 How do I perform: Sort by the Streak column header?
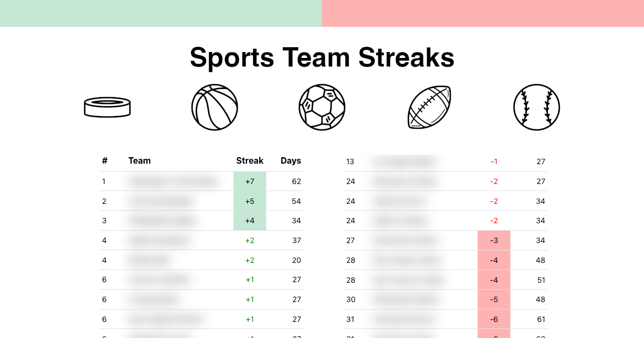pos(250,160)
